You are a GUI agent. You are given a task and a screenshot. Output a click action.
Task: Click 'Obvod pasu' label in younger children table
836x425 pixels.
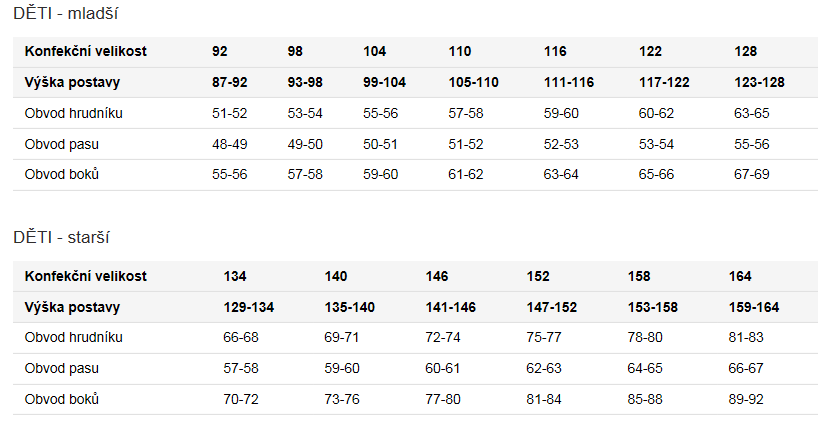tap(61, 144)
